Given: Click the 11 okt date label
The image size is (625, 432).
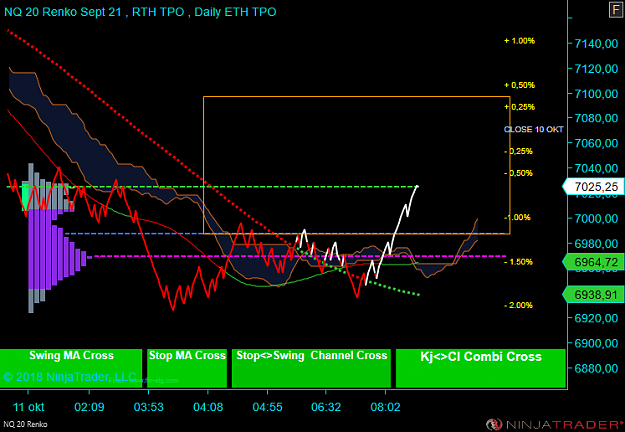Looking at the screenshot, I should click(x=29, y=407).
